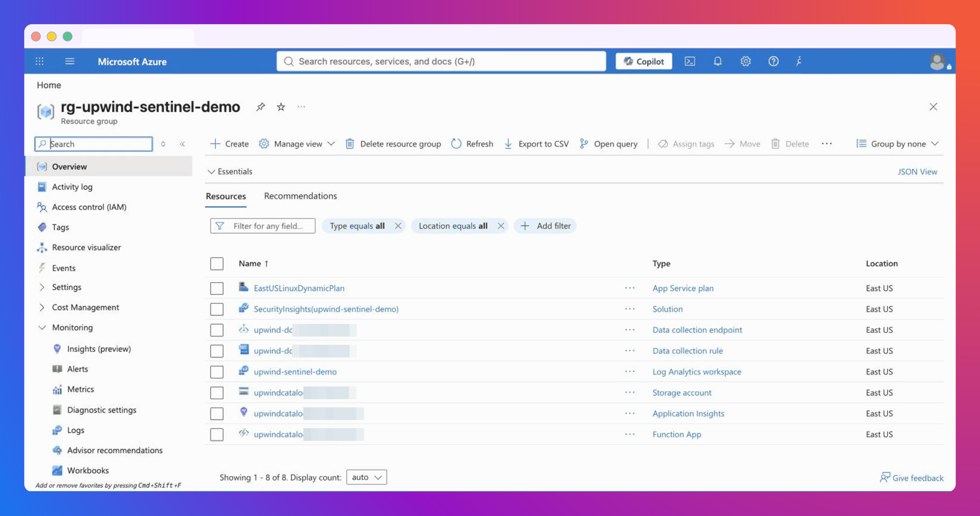
Task: Click the Filter for any field box
Action: coord(263,226)
